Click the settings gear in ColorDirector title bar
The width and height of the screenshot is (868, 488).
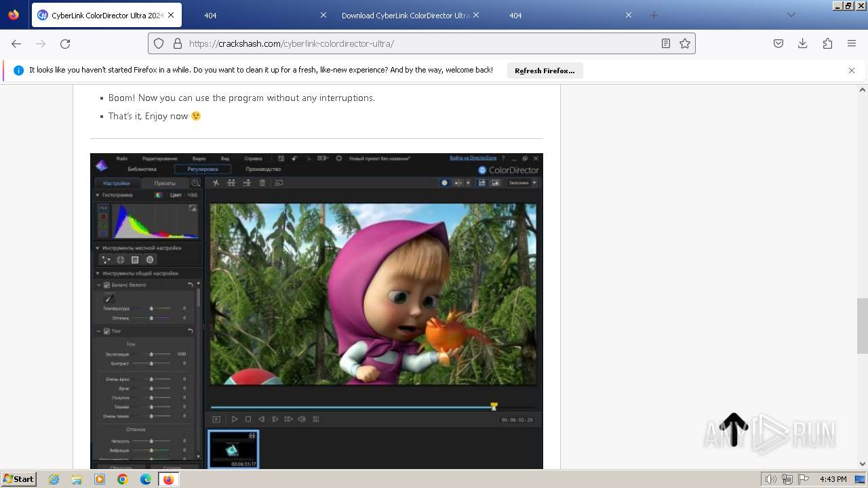pyautogui.click(x=339, y=158)
